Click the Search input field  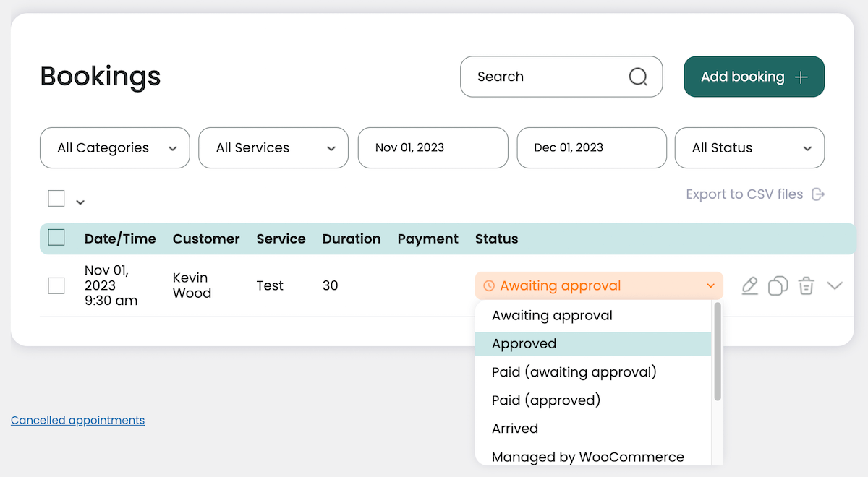(561, 77)
